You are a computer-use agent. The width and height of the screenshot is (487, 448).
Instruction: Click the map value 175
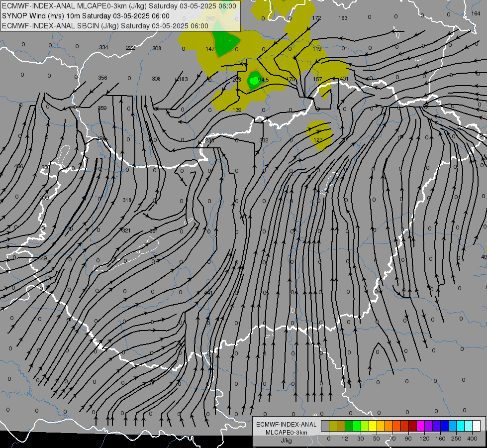click(291, 79)
